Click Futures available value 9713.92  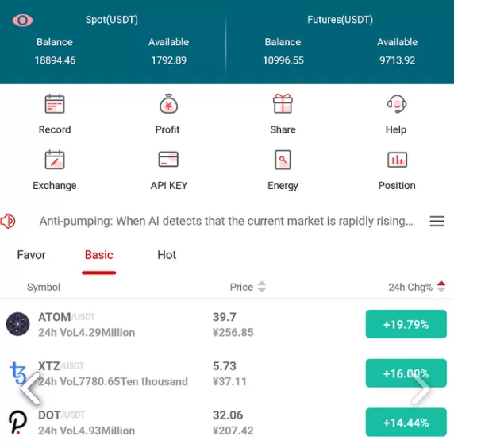click(x=397, y=60)
